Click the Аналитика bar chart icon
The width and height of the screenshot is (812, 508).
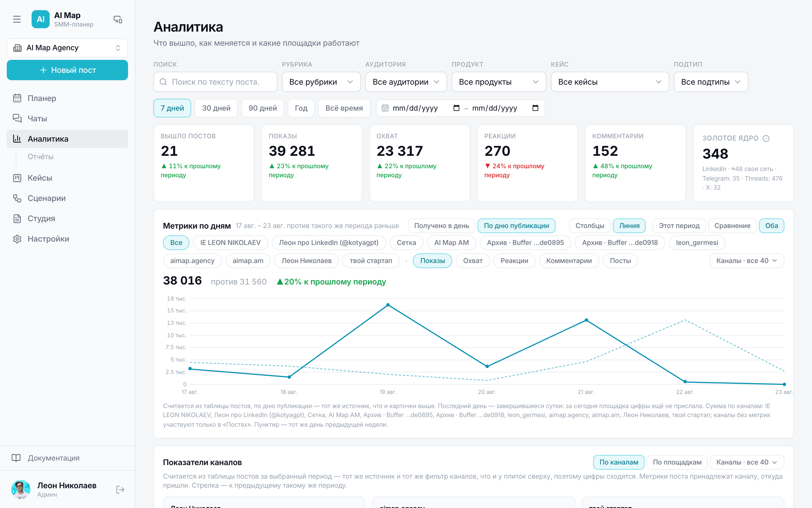pyautogui.click(x=17, y=138)
